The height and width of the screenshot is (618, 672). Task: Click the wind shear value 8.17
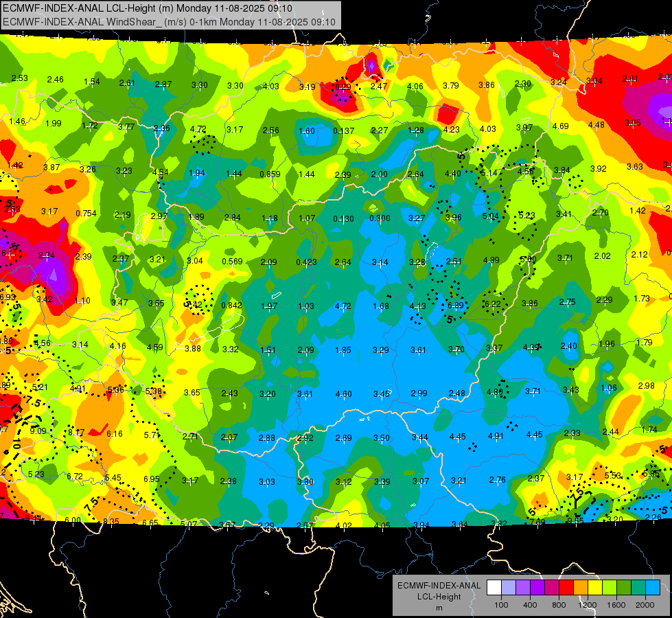click(x=76, y=433)
